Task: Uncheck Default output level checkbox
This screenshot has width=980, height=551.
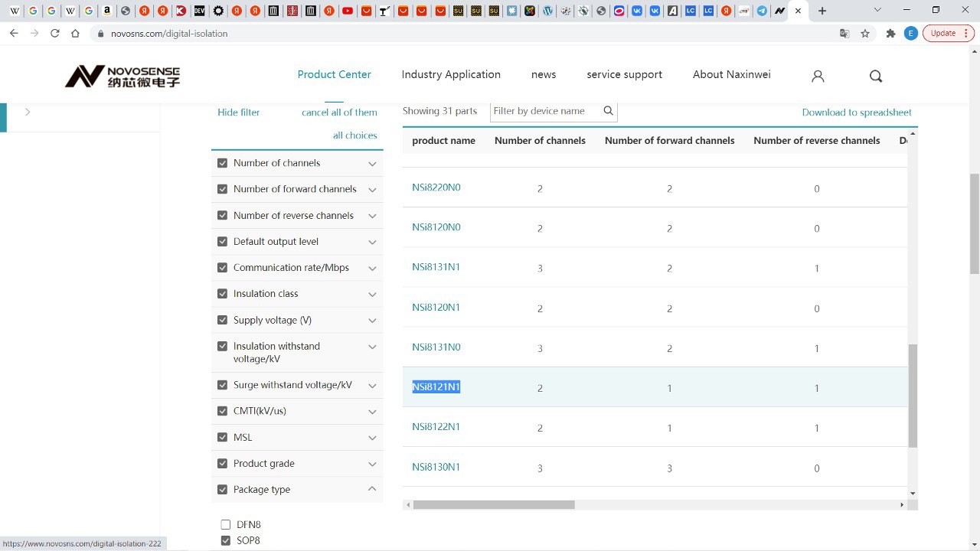Action: (223, 242)
